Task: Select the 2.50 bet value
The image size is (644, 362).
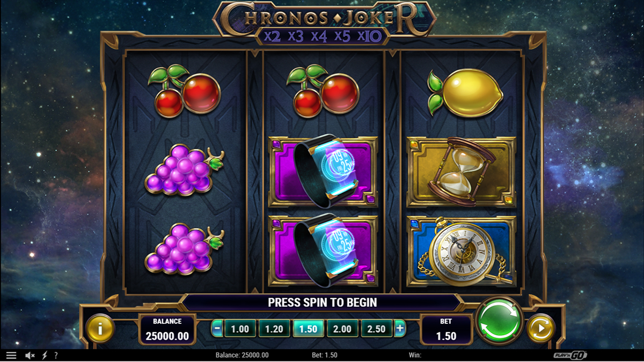Action: pyautogui.click(x=377, y=329)
